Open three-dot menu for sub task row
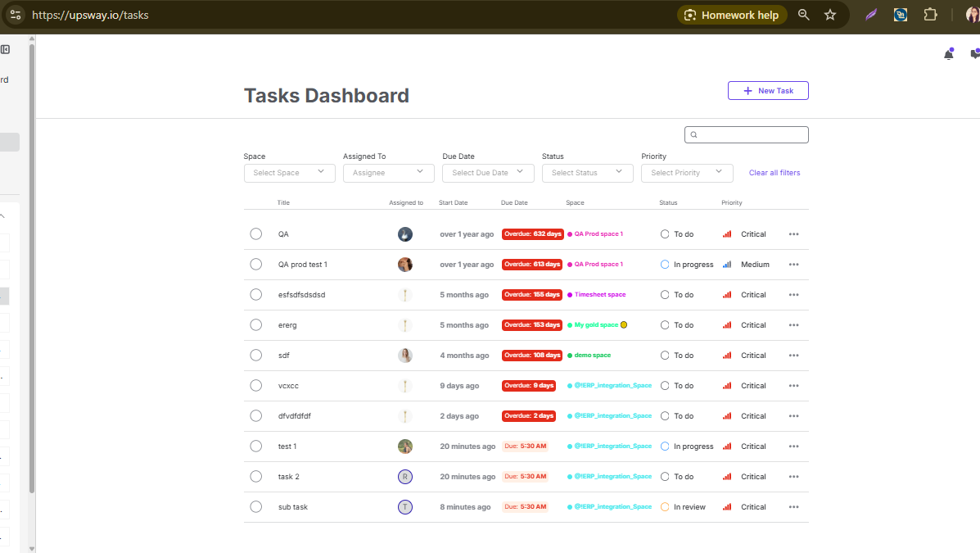980x553 pixels. 793,507
